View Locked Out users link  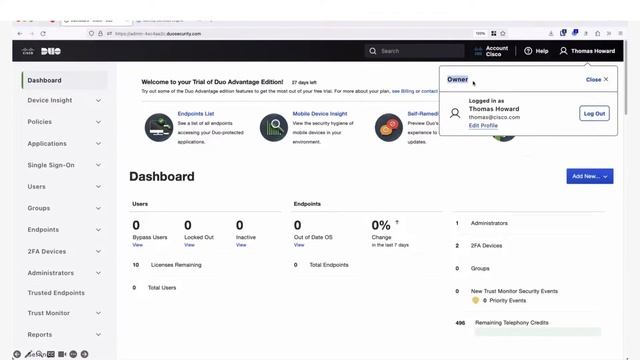189,245
